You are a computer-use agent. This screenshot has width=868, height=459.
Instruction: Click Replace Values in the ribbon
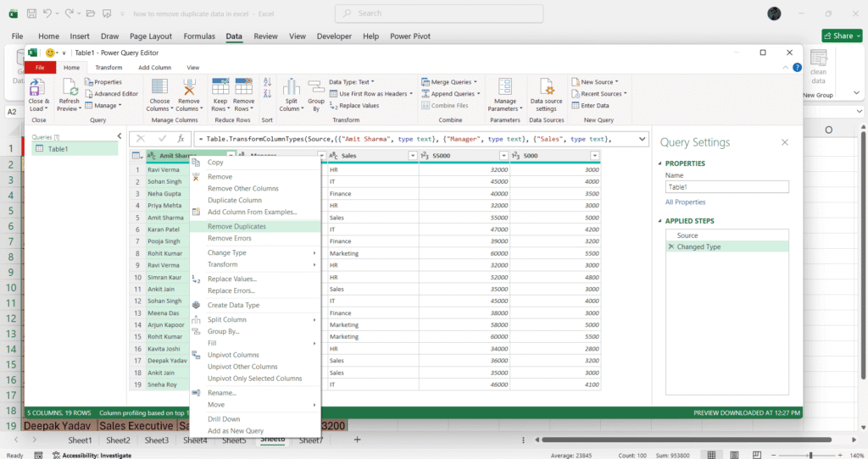(354, 106)
